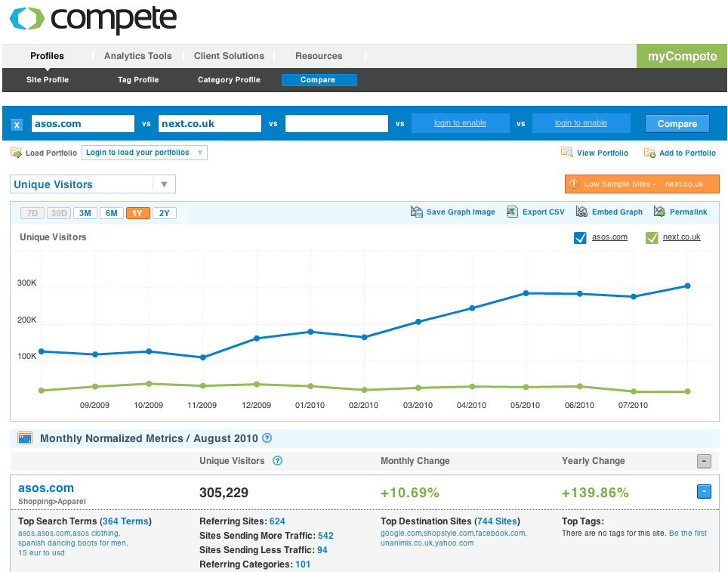Click the Add to Portfolio icon
Image resolution: width=728 pixels, height=572 pixels.
click(649, 153)
